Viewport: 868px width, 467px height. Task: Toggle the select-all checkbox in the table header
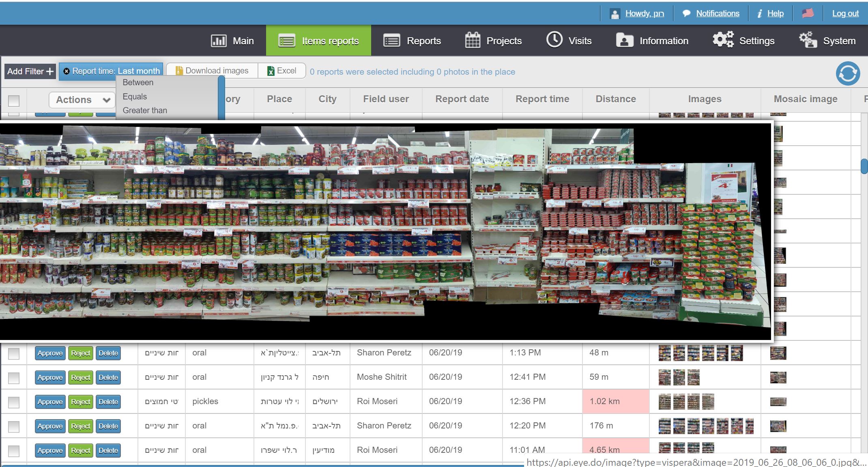pyautogui.click(x=14, y=100)
